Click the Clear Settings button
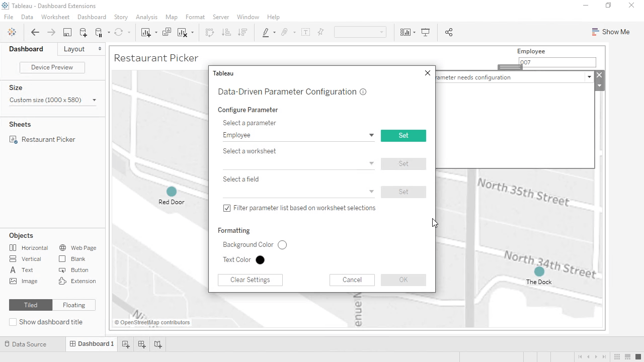Screen dimensions: 644x362 [250, 280]
